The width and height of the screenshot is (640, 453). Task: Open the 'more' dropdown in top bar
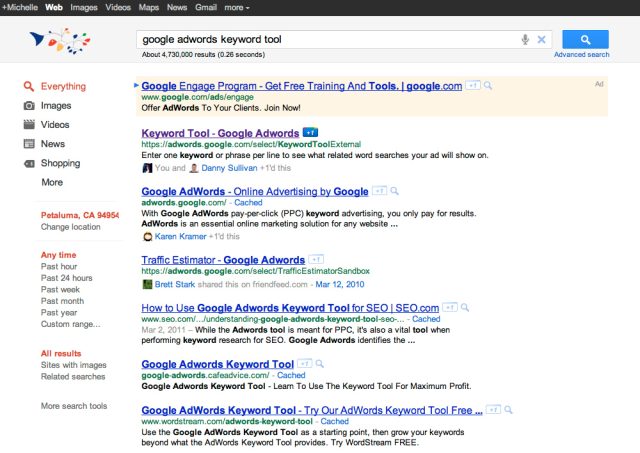(x=237, y=7)
